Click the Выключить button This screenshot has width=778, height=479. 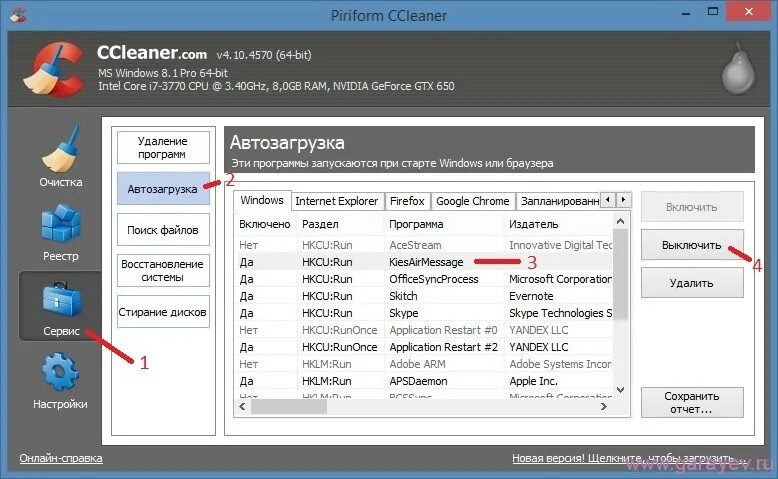click(x=692, y=245)
